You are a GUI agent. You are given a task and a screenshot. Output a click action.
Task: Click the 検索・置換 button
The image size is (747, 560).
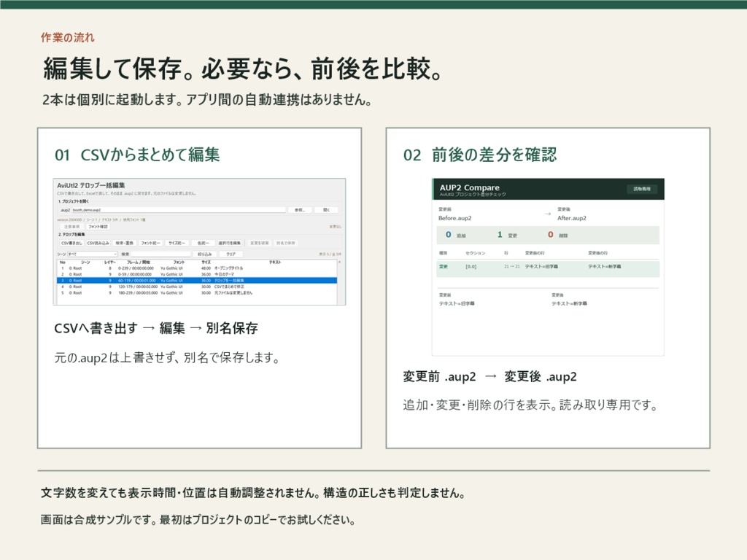coord(124,243)
